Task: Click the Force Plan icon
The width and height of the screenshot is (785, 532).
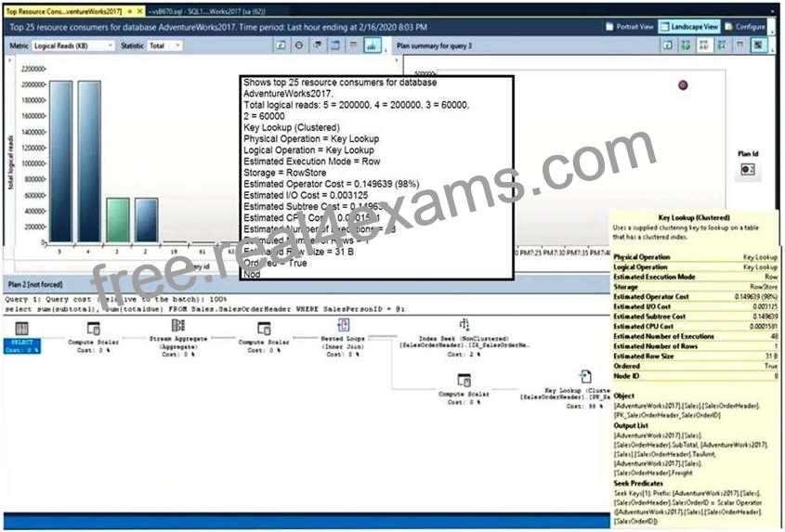Action: click(686, 45)
